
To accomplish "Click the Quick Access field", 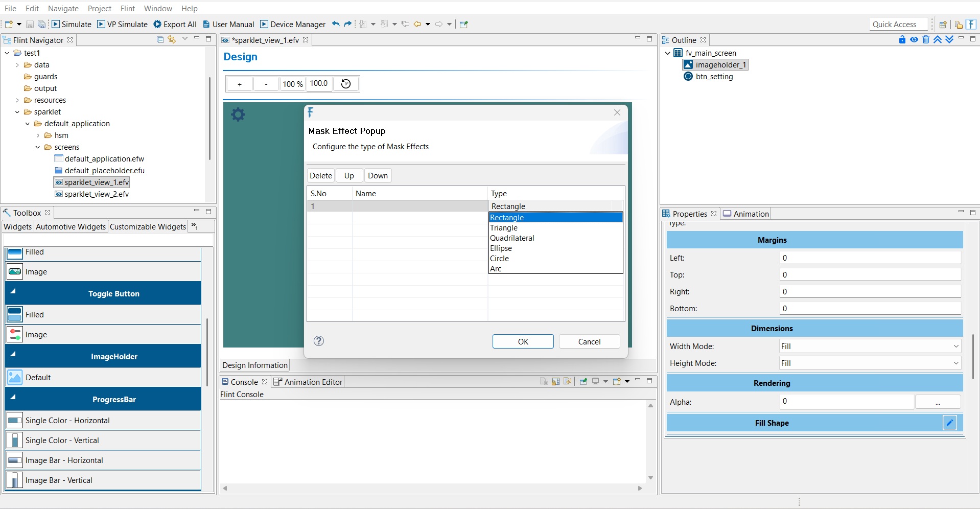I will tap(898, 24).
